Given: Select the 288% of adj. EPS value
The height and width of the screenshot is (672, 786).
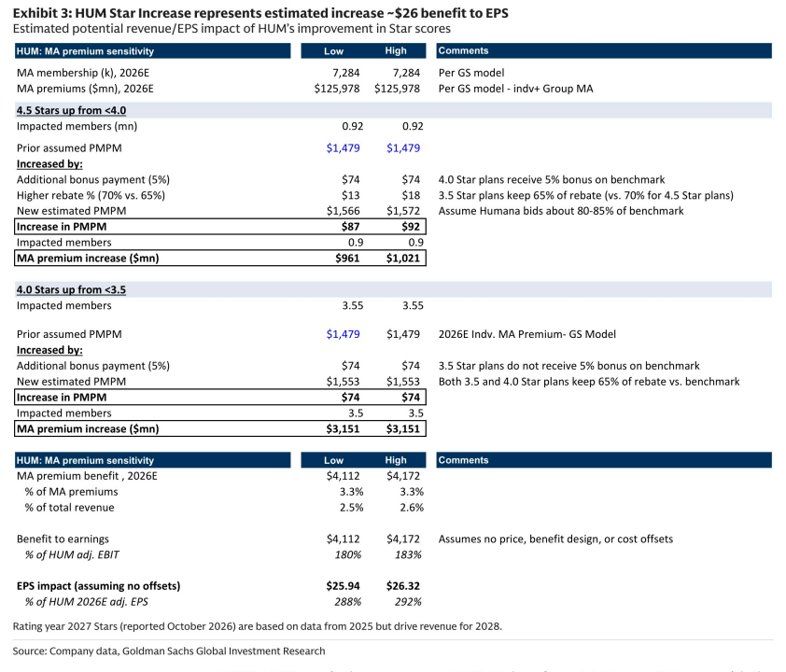Looking at the screenshot, I should coord(348,602).
